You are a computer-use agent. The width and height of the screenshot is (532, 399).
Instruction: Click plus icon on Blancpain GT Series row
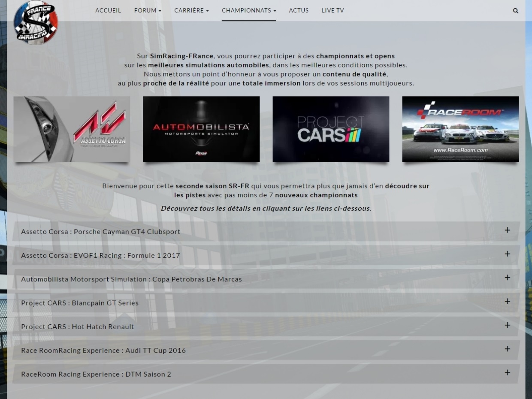point(507,302)
